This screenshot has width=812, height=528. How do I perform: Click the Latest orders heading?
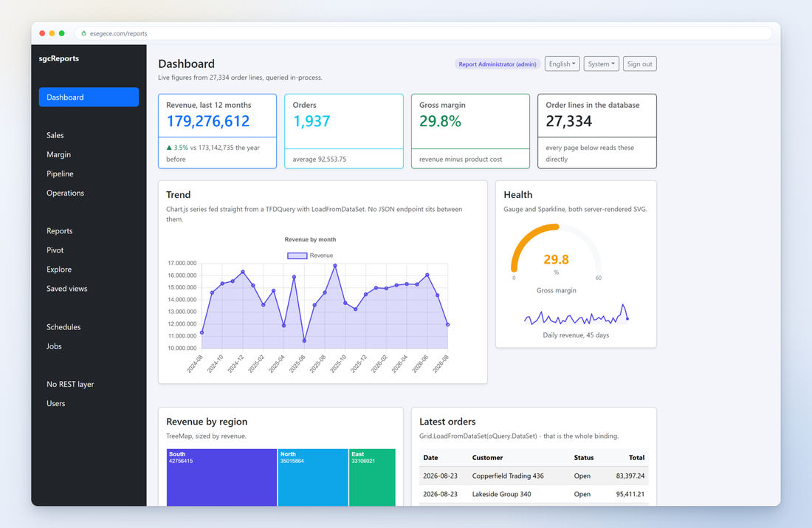point(447,422)
